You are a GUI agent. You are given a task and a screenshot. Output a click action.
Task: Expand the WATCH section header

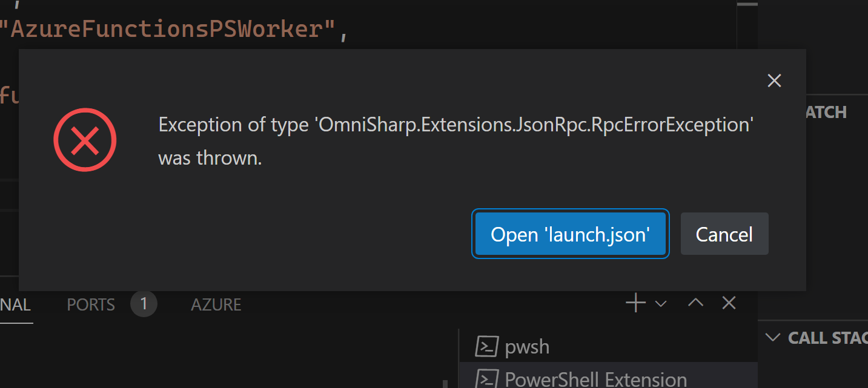[826, 111]
